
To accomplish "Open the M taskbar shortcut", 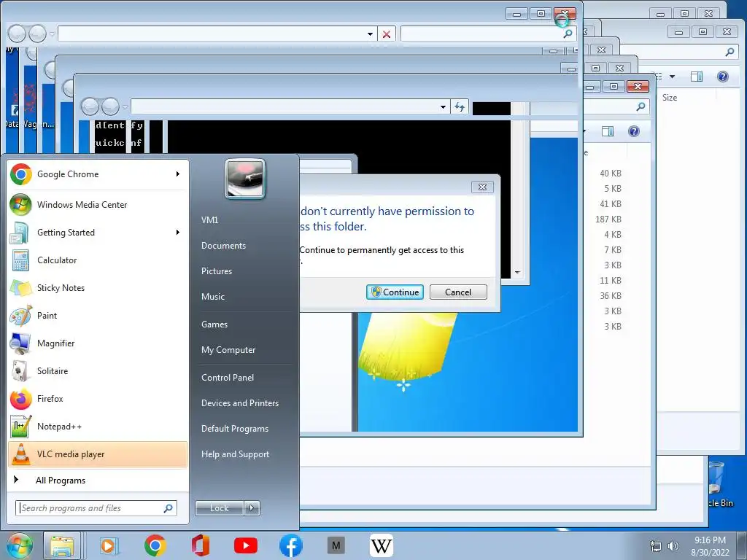I will coord(336,545).
